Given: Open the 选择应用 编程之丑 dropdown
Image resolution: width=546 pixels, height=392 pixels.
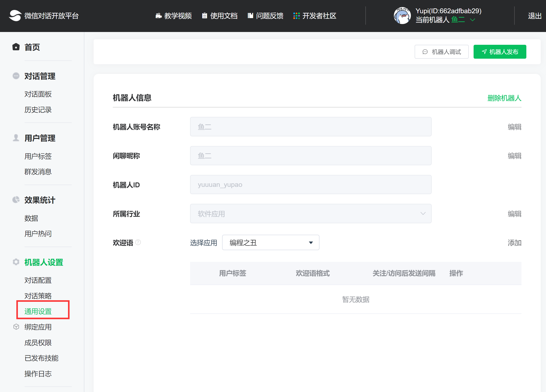Looking at the screenshot, I should (x=271, y=243).
